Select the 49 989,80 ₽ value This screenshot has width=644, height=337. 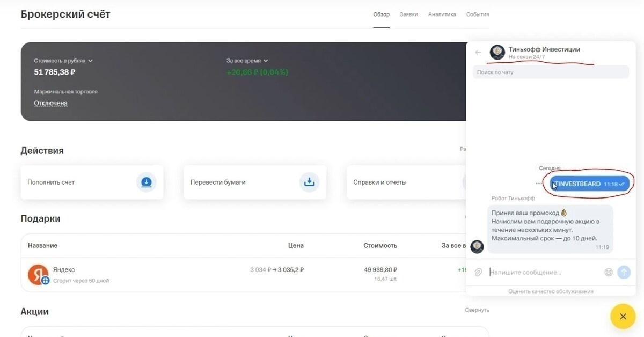pos(380,270)
